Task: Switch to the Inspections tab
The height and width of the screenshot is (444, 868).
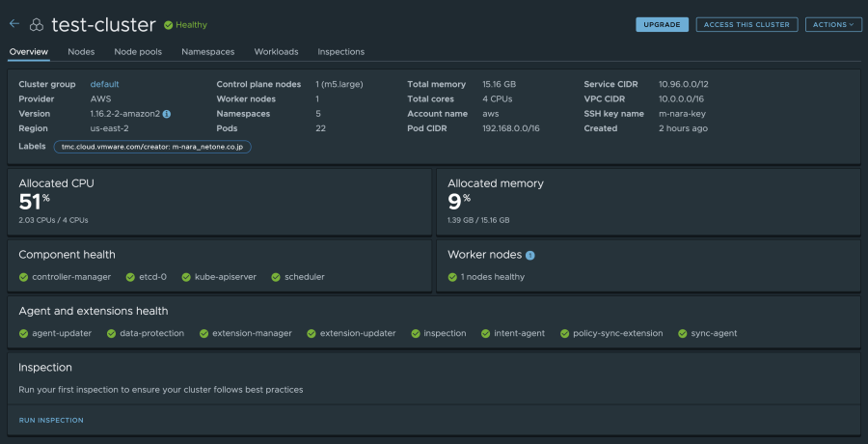Action: pos(341,51)
